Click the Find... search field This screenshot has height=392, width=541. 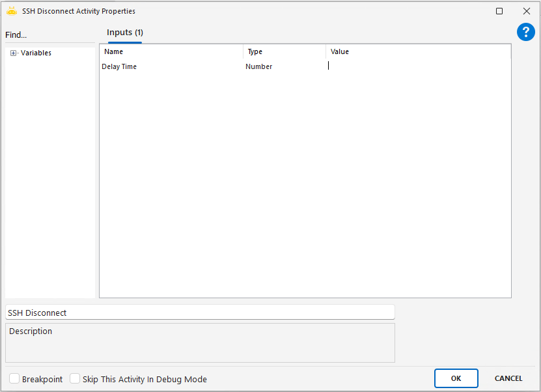click(x=46, y=35)
